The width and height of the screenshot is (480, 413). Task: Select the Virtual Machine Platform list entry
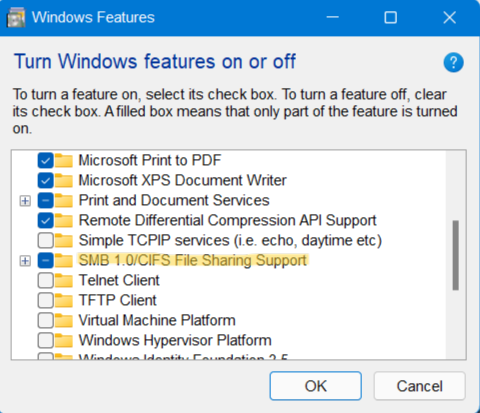coord(157,320)
